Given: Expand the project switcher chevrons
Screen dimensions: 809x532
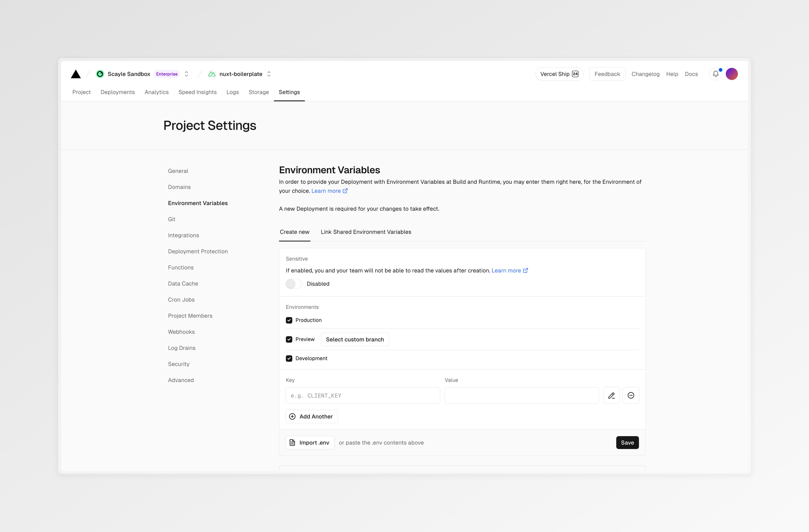Looking at the screenshot, I should [x=269, y=74].
